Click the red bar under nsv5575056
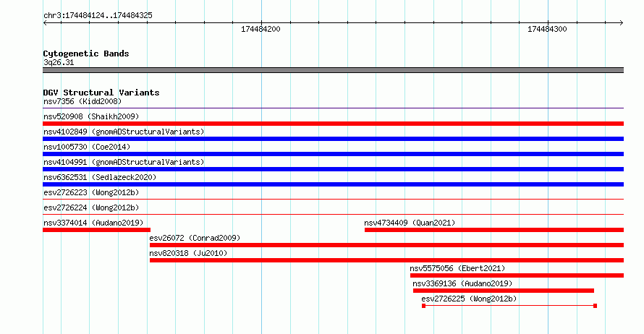Image resolution: width=644 pixels, height=334 pixels. (x=517, y=275)
